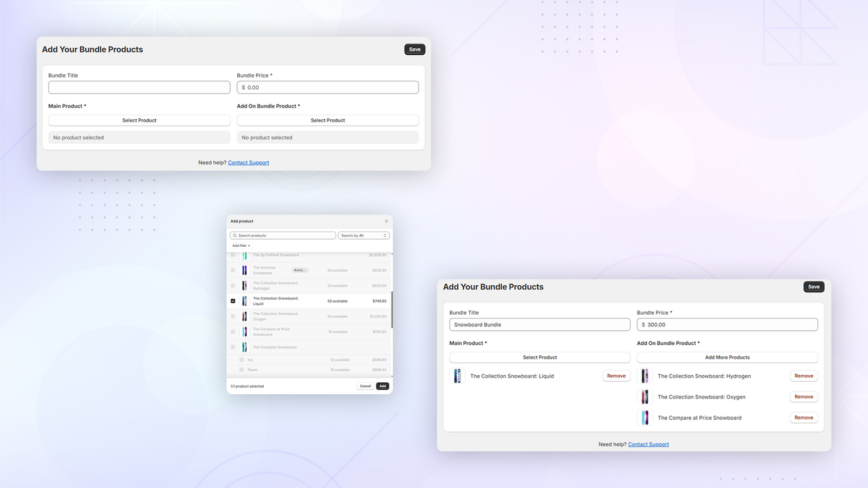Remove The Collection Snowboard: Liquid main product
The height and width of the screenshot is (488, 868).
point(616,376)
